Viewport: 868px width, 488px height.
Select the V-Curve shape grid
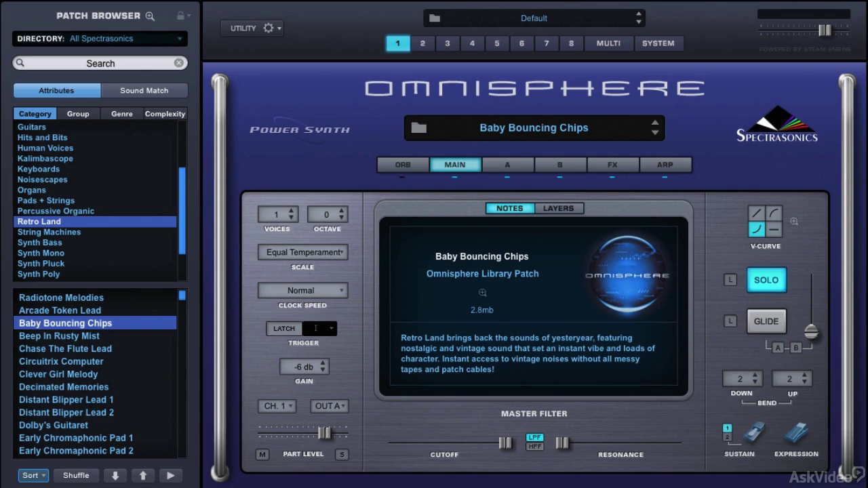pos(765,222)
